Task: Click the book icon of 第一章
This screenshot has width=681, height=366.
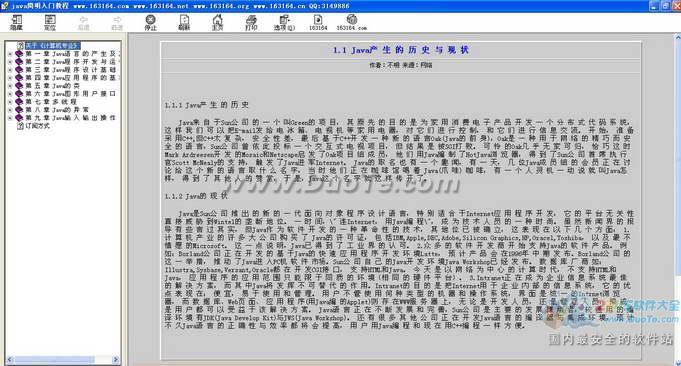Action: (x=19, y=54)
